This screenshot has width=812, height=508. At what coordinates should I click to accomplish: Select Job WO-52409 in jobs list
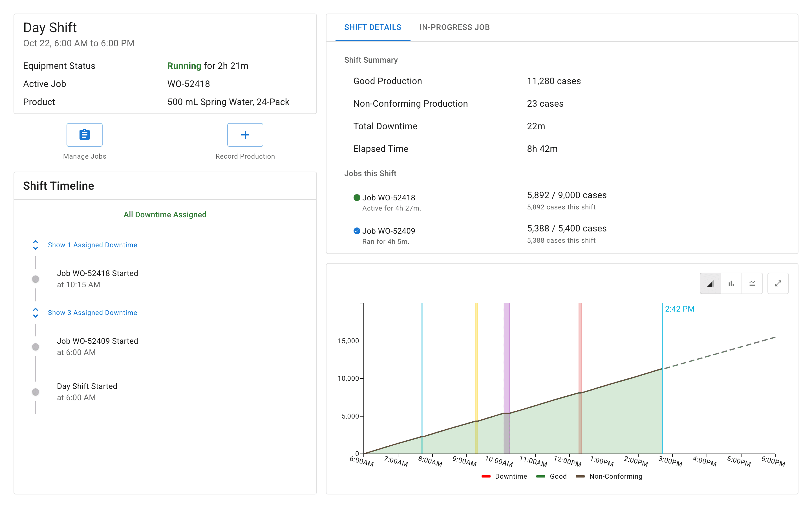click(389, 231)
